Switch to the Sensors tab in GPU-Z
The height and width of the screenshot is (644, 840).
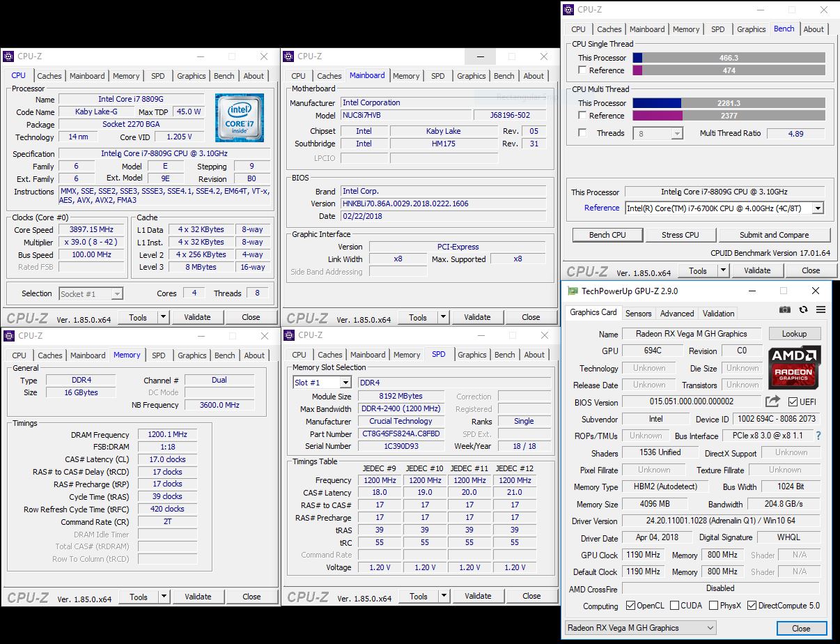638,314
